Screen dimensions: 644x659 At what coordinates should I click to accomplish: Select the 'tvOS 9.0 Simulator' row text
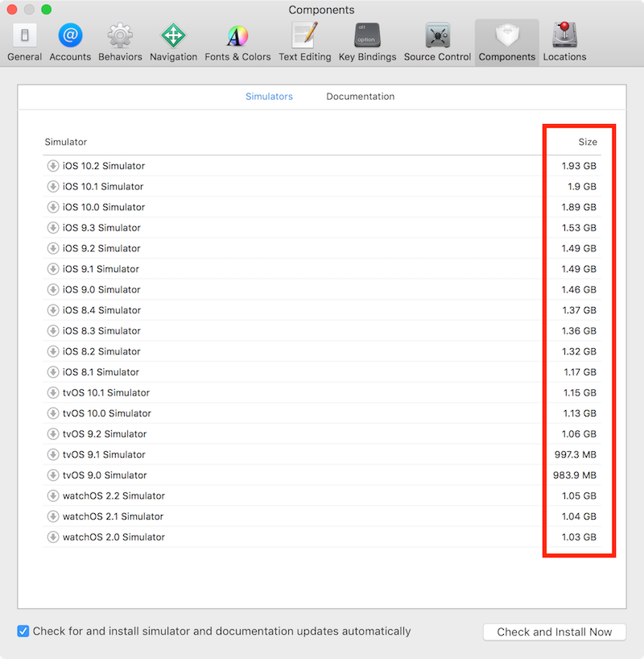click(x=105, y=475)
